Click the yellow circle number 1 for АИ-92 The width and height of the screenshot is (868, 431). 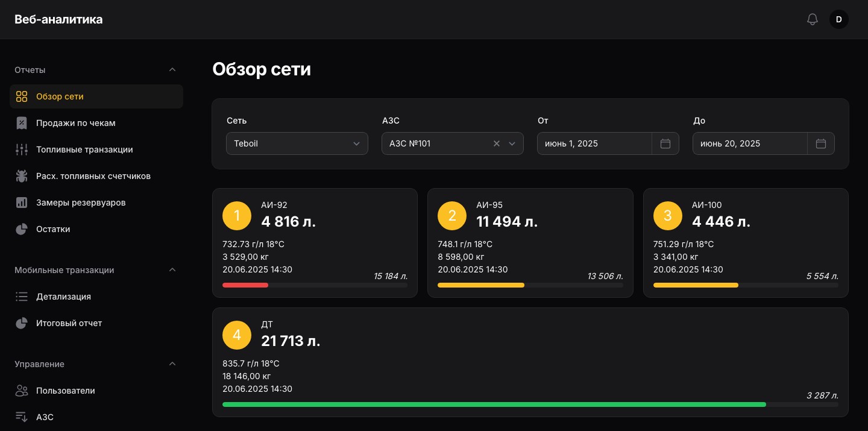click(237, 216)
